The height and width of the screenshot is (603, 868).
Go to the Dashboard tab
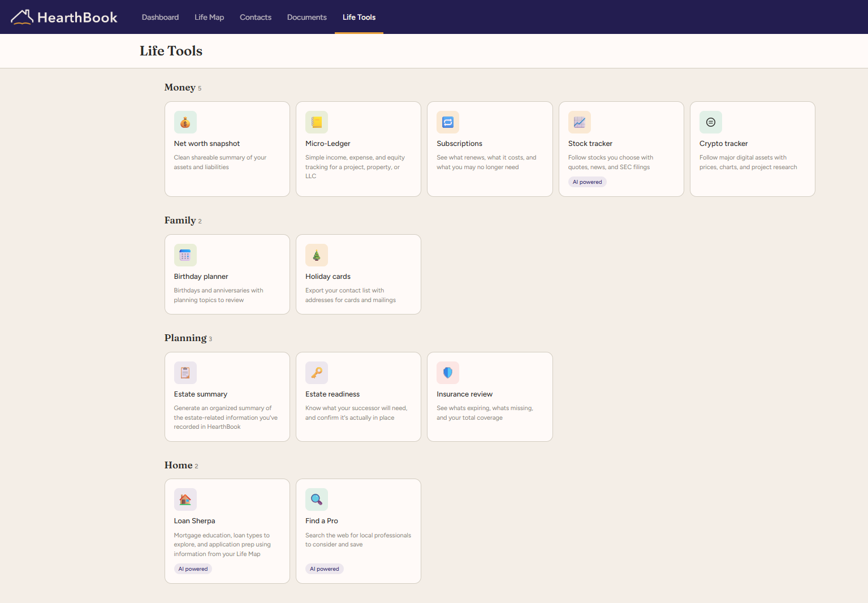point(160,17)
